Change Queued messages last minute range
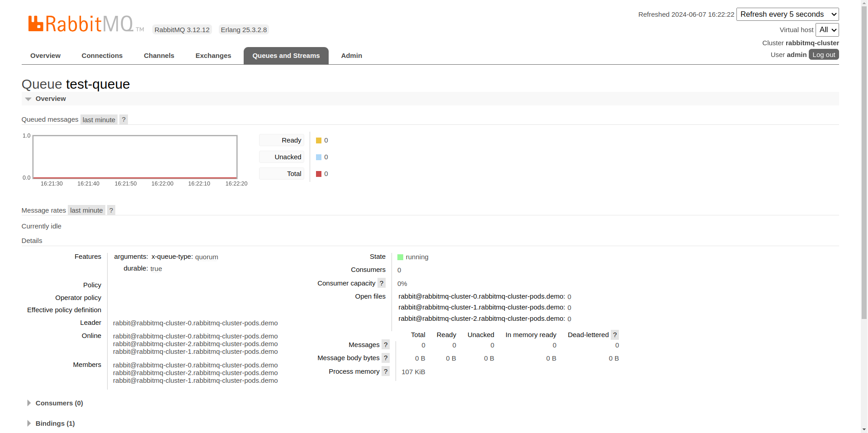This screenshot has height=433, width=868. (x=99, y=120)
